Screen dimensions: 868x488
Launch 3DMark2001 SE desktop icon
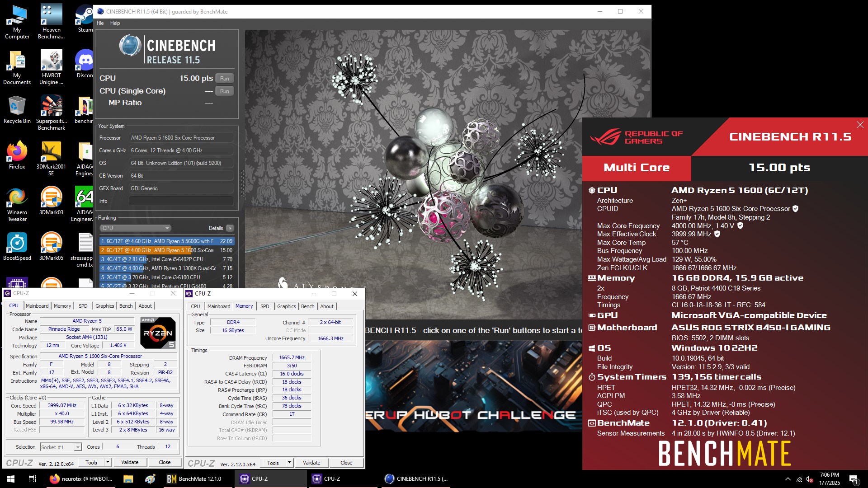pos(51,159)
